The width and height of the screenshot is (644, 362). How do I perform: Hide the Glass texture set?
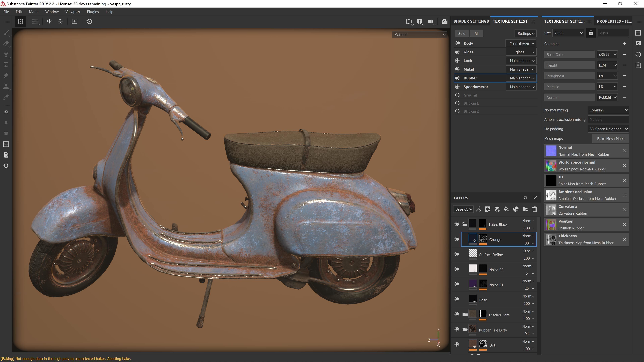coord(458,52)
